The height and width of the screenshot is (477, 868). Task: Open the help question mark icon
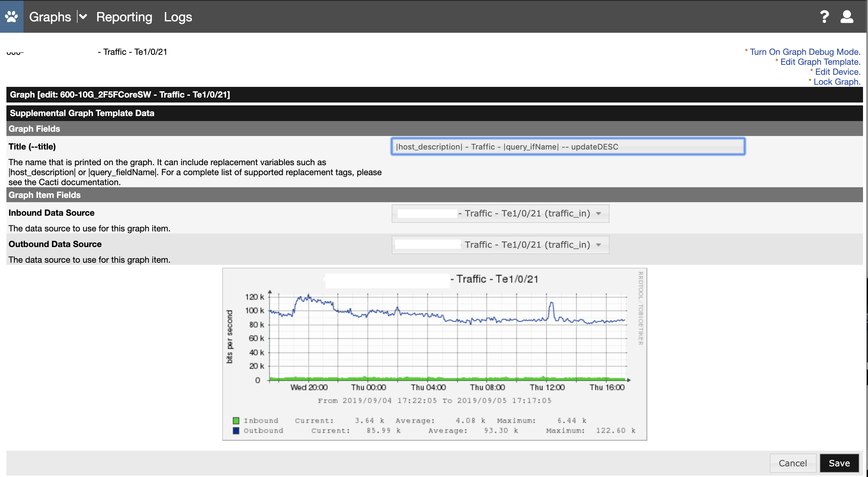[x=824, y=17]
